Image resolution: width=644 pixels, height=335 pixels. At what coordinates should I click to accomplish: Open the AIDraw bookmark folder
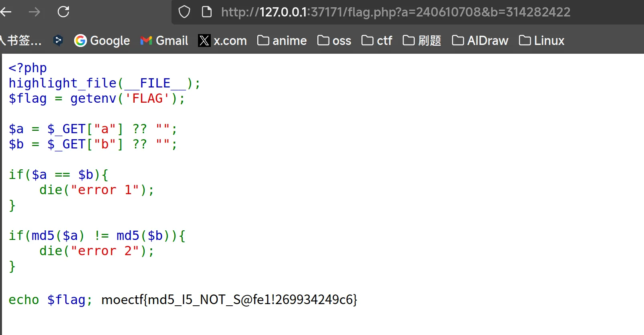point(480,41)
